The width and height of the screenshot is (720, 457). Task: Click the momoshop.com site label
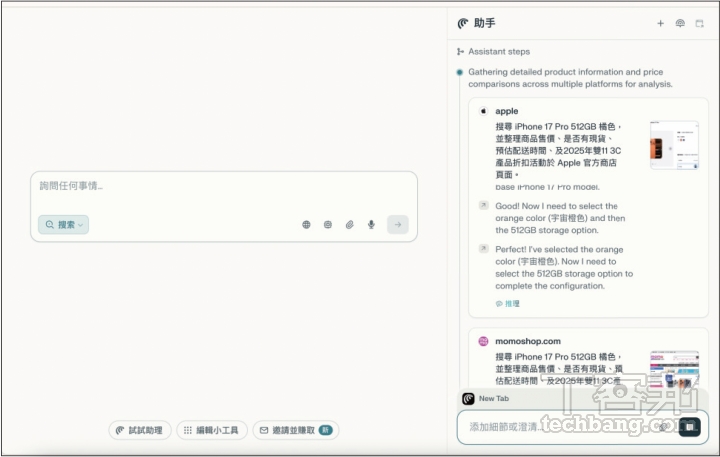[x=528, y=341]
